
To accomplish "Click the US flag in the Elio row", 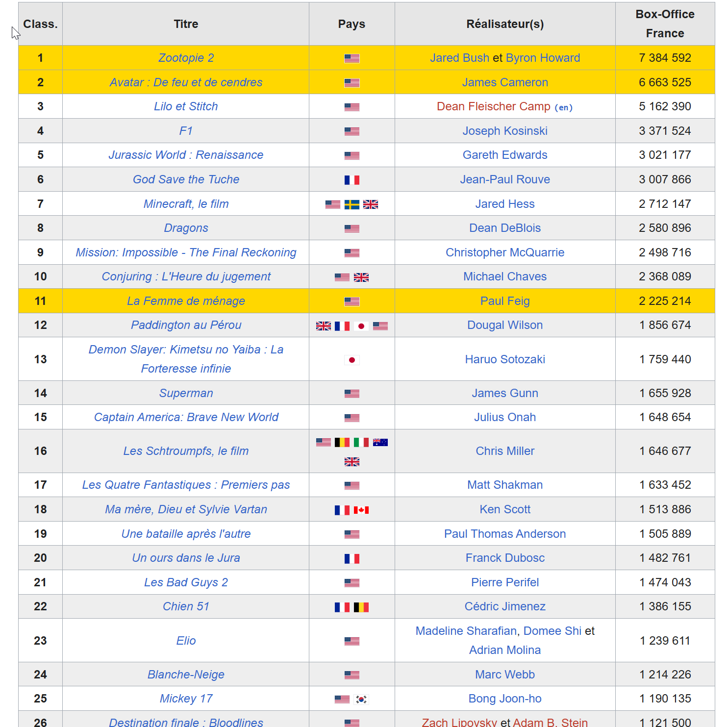I will (351, 641).
